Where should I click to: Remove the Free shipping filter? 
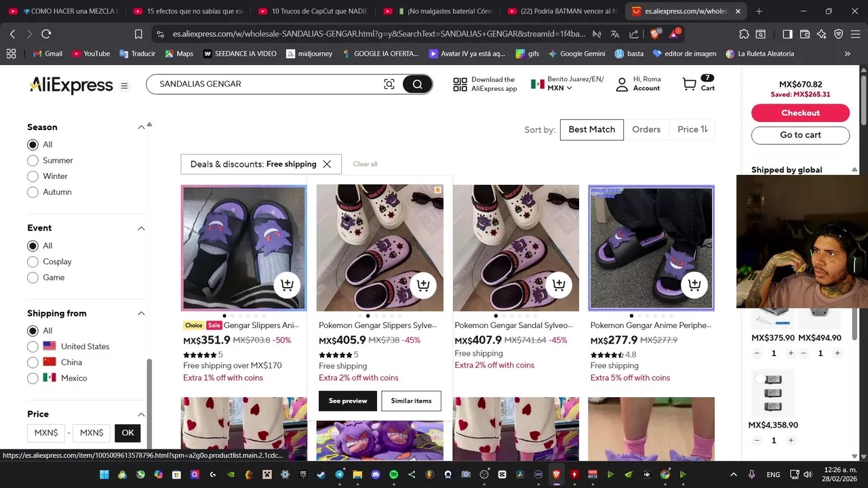click(327, 164)
